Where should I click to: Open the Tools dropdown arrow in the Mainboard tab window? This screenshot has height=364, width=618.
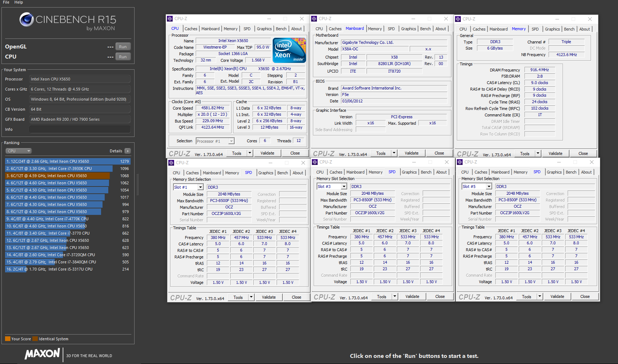(x=394, y=153)
